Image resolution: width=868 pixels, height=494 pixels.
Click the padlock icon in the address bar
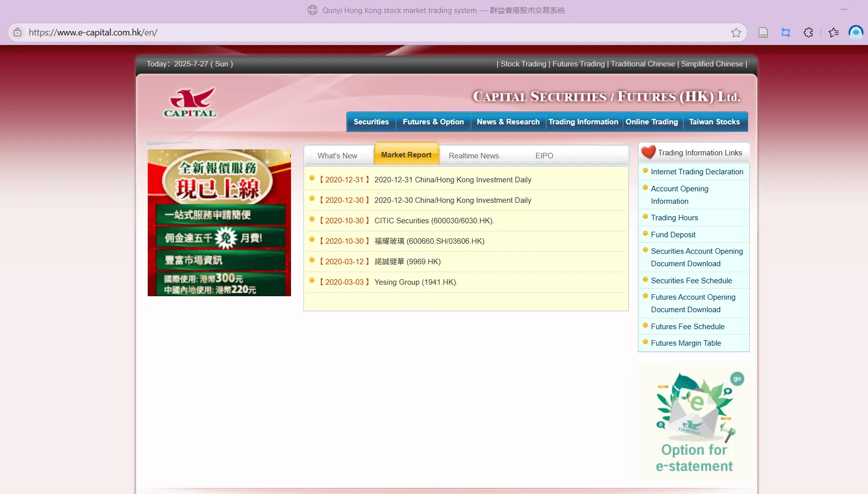[x=17, y=32]
